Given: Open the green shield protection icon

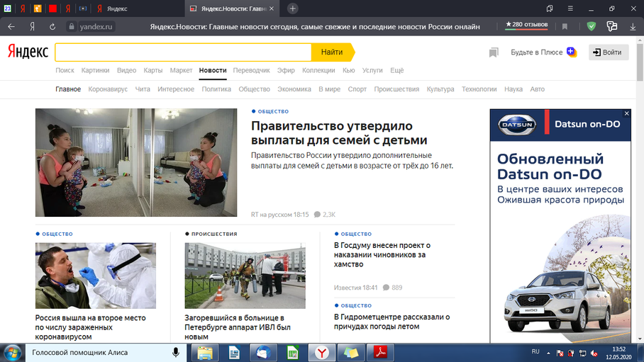Looking at the screenshot, I should click(x=591, y=27).
